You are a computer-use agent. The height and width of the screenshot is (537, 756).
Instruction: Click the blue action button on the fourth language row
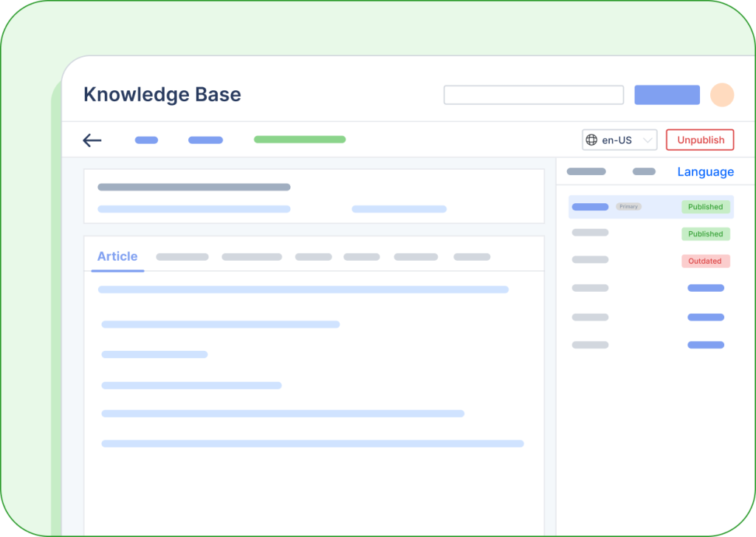[x=705, y=287]
